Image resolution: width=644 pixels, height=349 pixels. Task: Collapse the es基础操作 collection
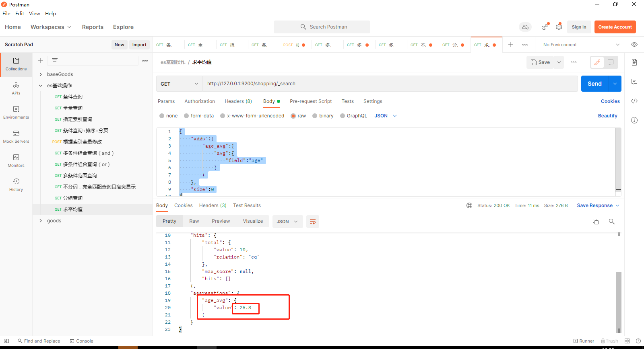pos(41,86)
